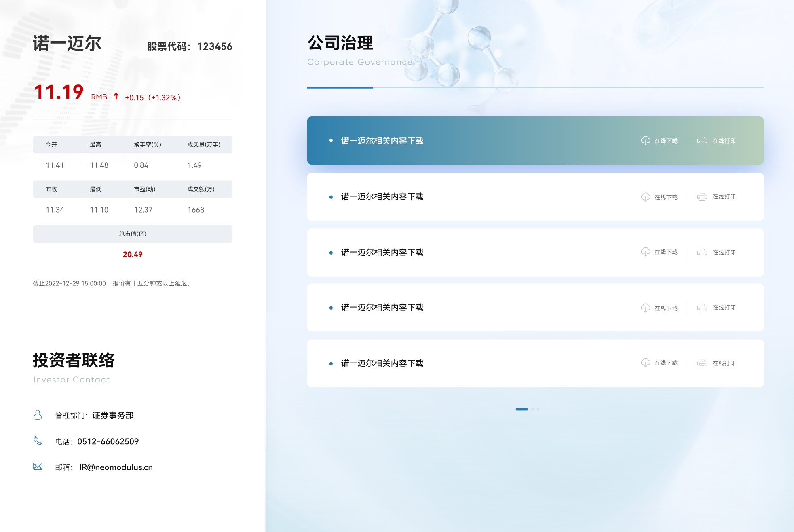Viewport: 794px width, 532px height.
Task: Click the previous close 11.34
Action: (55, 210)
